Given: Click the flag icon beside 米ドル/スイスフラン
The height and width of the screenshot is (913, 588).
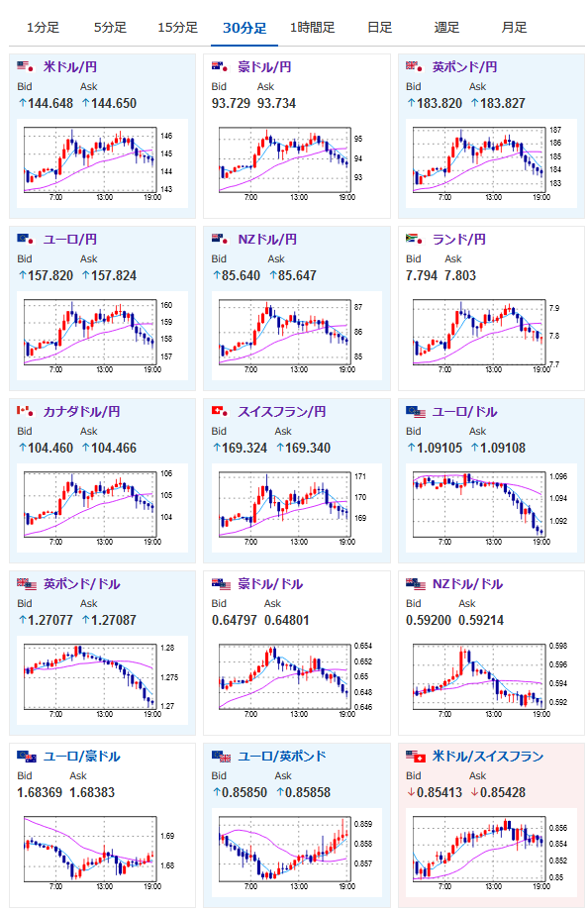Looking at the screenshot, I should tap(416, 757).
